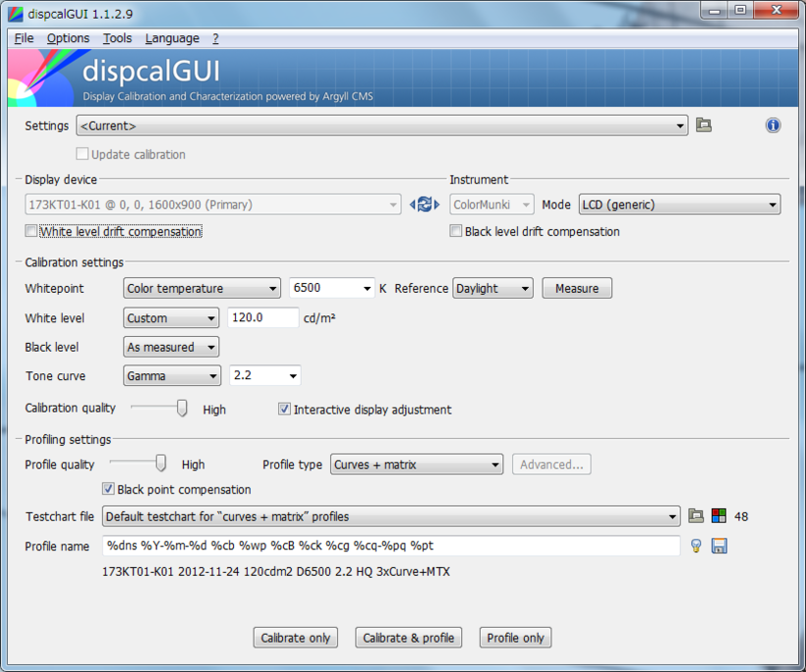Open the Language menu

pos(172,37)
